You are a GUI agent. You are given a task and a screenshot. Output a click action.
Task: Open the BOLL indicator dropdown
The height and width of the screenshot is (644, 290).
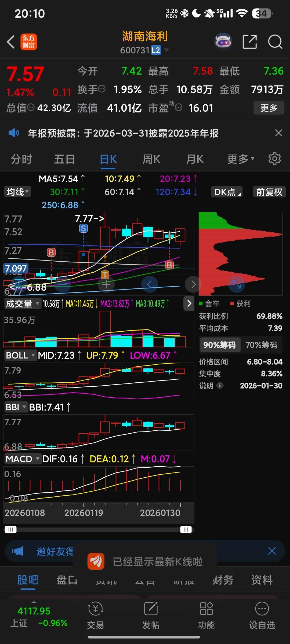pos(20,355)
